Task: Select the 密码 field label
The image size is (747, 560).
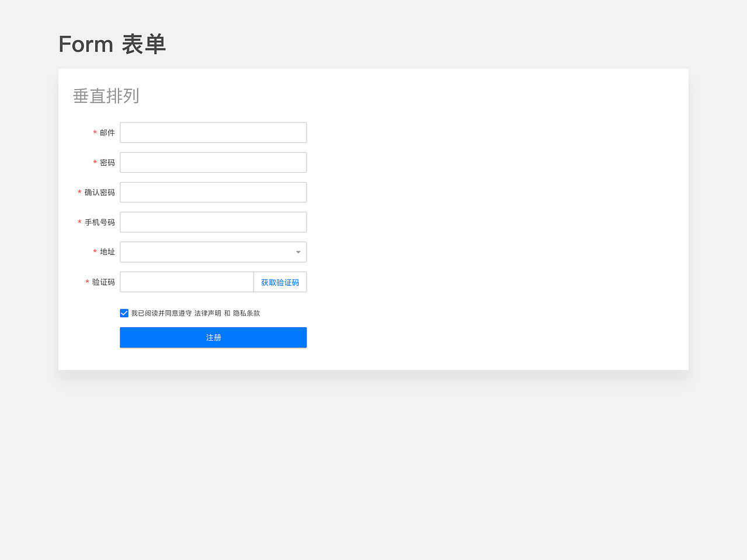Action: pyautogui.click(x=107, y=163)
